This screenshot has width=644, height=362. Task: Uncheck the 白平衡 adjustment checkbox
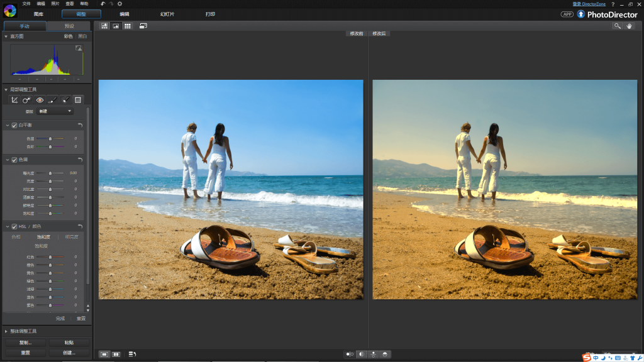pos(14,126)
